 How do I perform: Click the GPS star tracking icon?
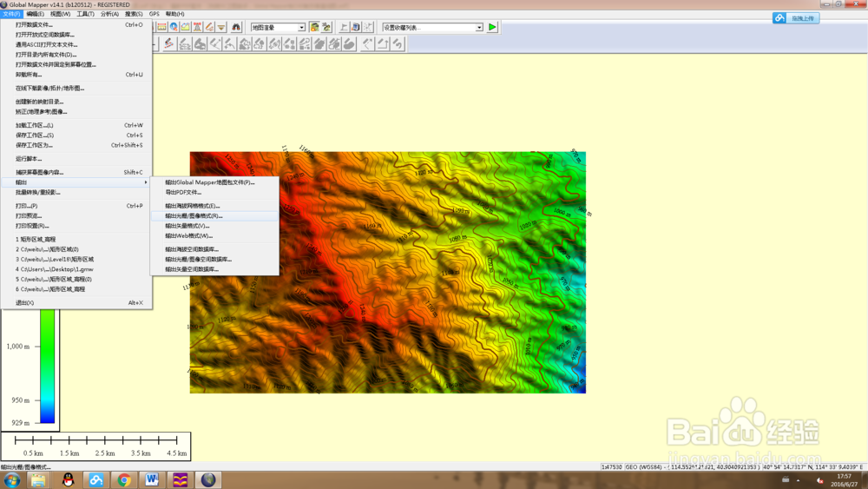368,27
